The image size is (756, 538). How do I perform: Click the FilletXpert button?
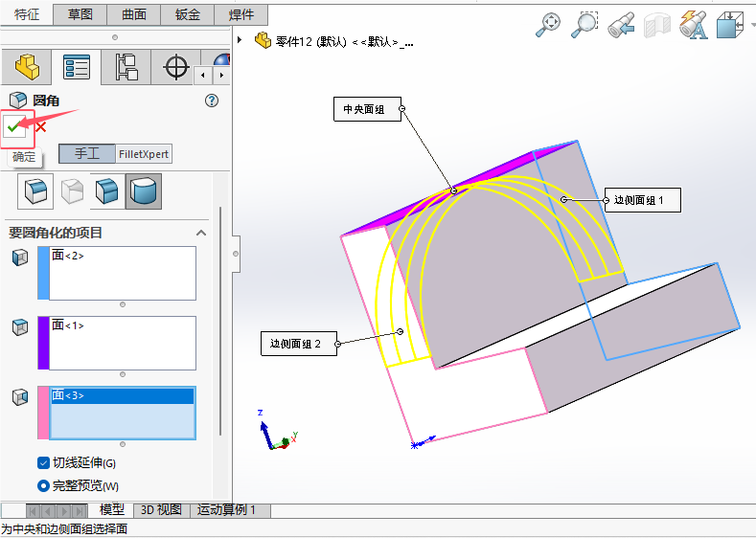144,153
